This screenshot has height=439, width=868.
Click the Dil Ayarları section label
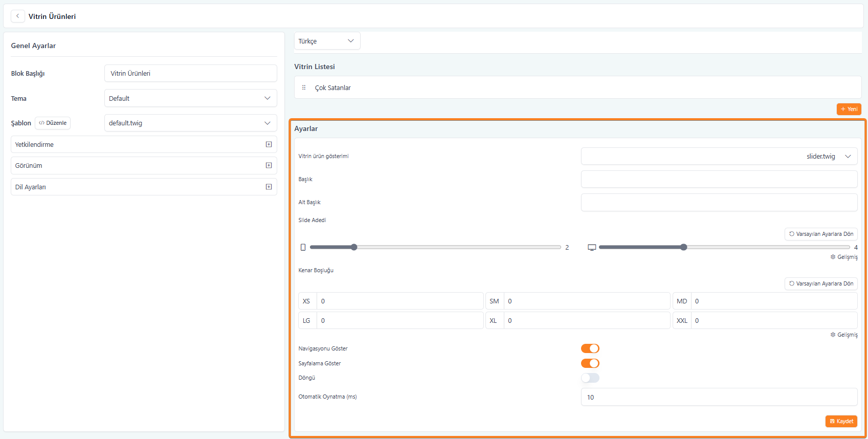tap(31, 187)
